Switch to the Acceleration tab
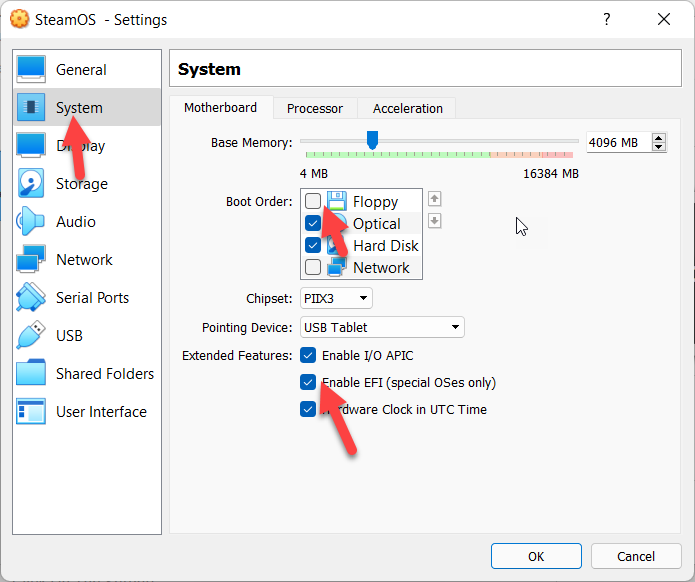 pos(407,108)
